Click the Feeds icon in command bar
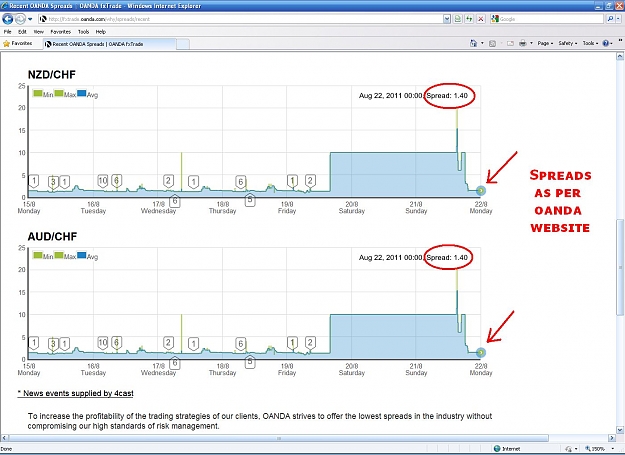Screen dimensions: 625x455 (x=492, y=43)
